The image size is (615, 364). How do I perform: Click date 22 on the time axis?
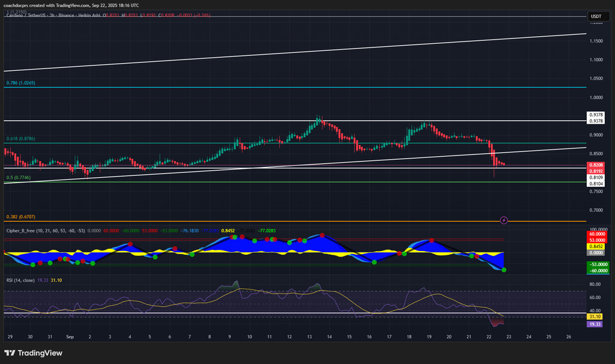pyautogui.click(x=489, y=338)
